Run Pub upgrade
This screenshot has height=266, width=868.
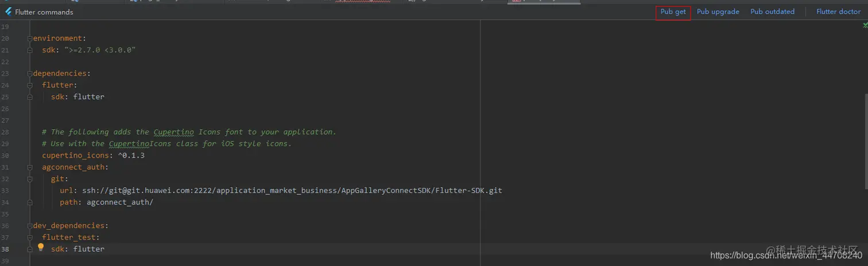pos(718,11)
